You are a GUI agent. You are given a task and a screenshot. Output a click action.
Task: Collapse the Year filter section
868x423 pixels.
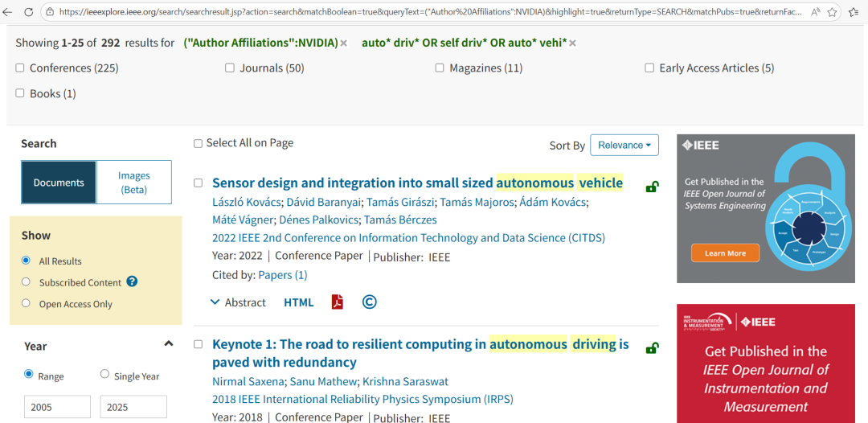(169, 344)
